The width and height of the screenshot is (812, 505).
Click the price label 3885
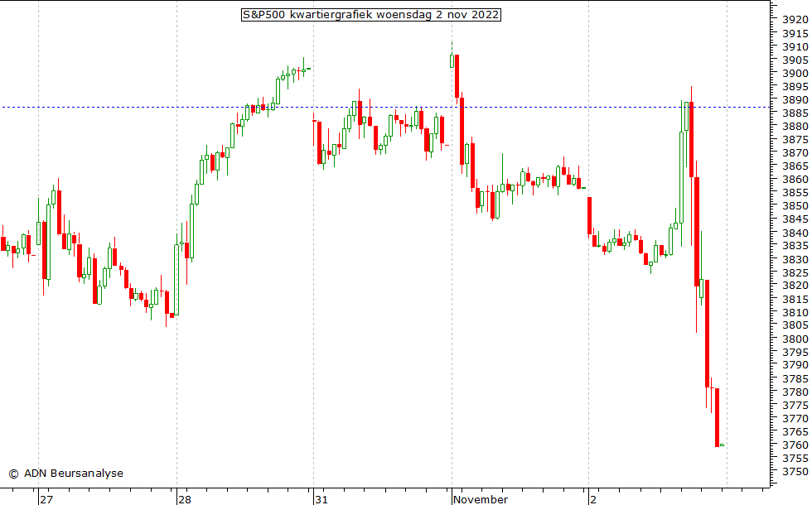(x=795, y=113)
